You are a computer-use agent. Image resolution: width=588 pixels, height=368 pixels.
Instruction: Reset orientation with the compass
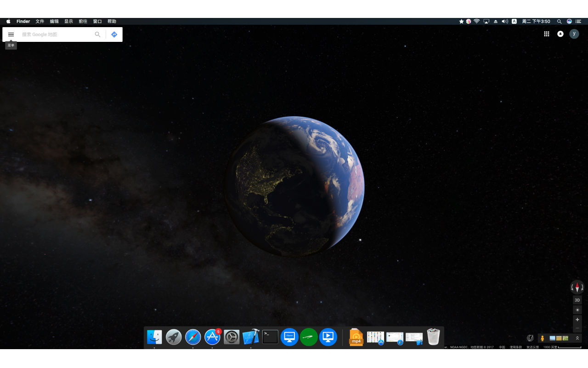click(x=577, y=287)
